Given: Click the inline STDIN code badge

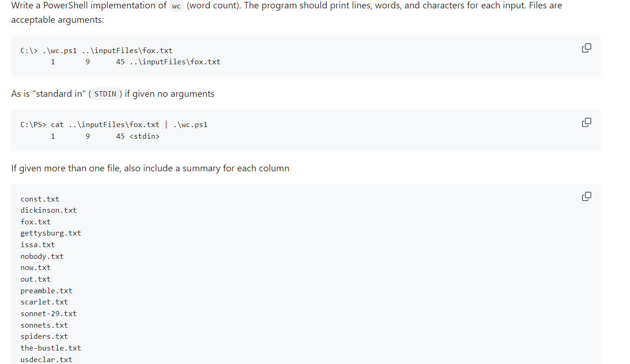Looking at the screenshot, I should coord(105,94).
